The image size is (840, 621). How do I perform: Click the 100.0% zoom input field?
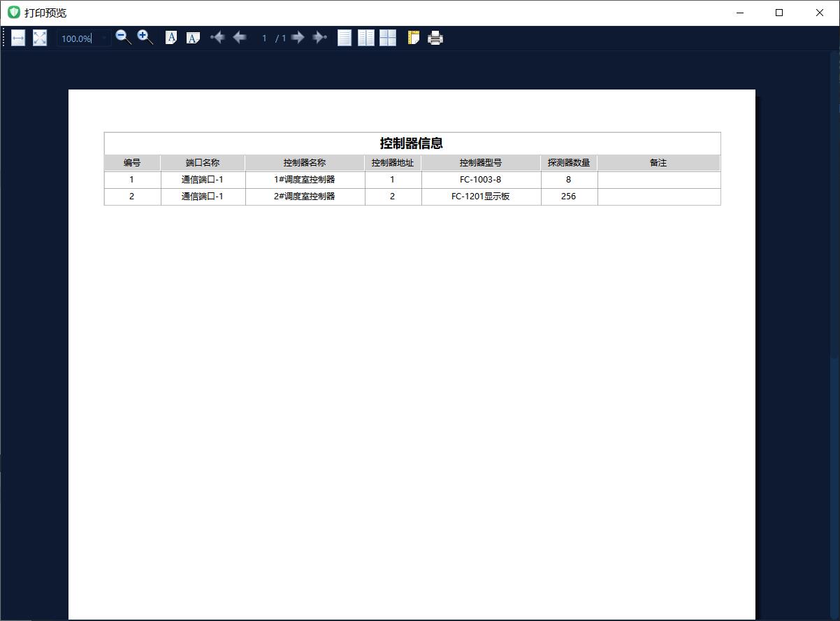pos(77,38)
